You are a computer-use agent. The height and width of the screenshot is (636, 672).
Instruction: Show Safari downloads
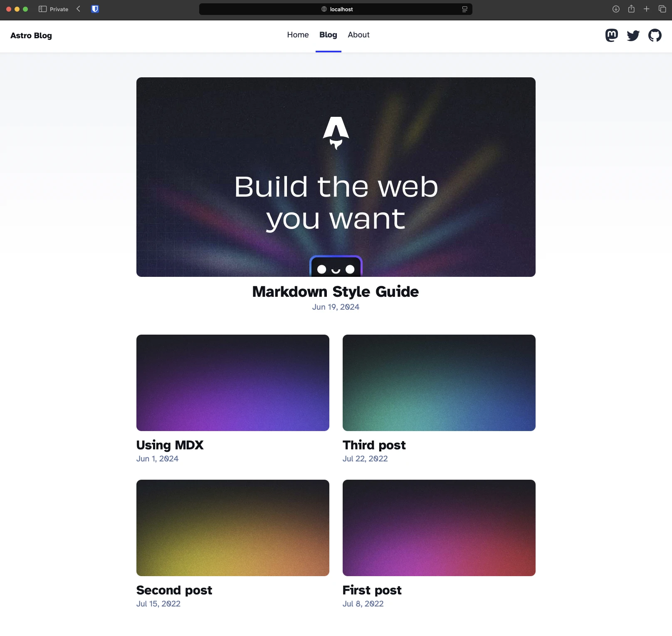tap(616, 9)
